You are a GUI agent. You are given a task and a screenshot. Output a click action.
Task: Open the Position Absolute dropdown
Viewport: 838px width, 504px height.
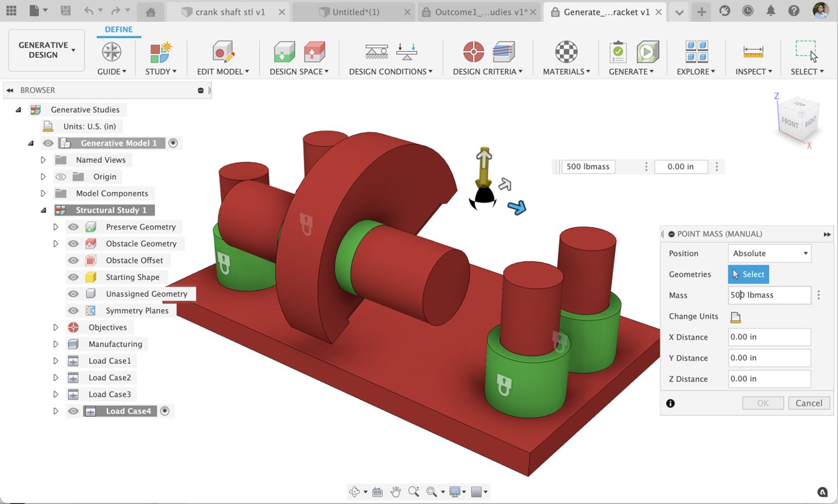[769, 253]
